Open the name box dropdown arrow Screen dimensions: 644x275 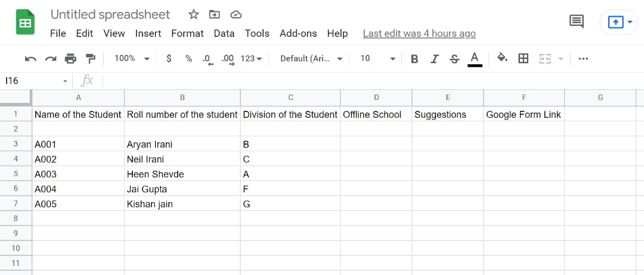(65, 81)
